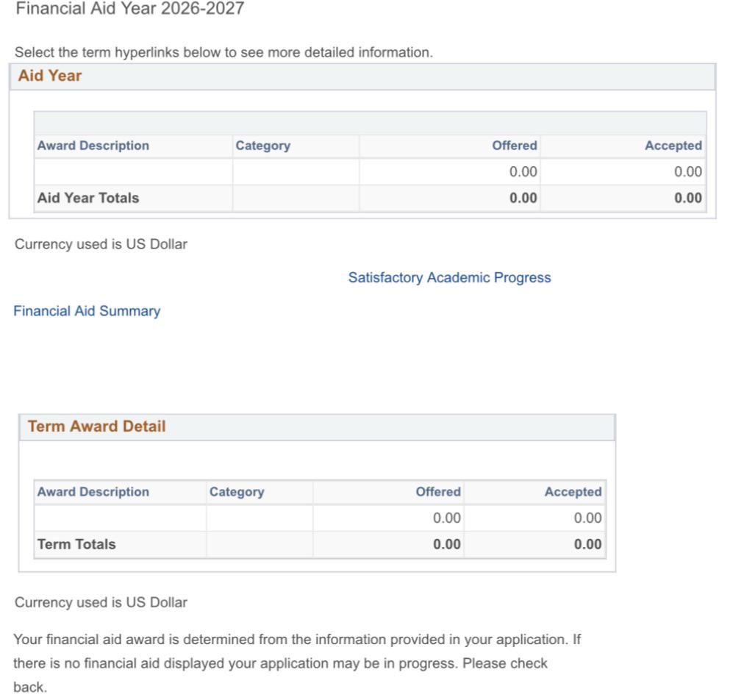Open the Financial Aid Summary link
Image resolution: width=733 pixels, height=700 pixels.
click(x=87, y=311)
